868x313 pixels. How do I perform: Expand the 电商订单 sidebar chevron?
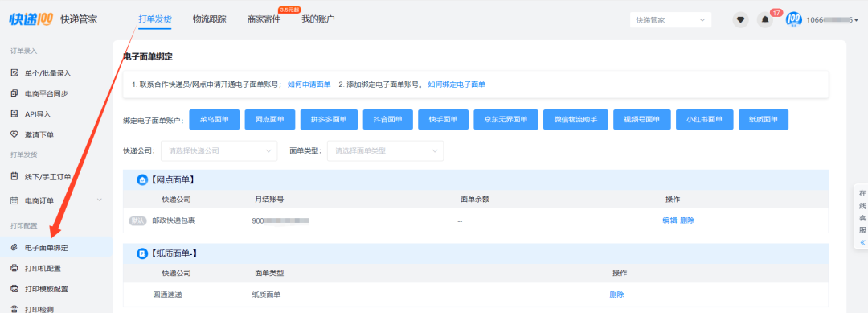tap(100, 200)
